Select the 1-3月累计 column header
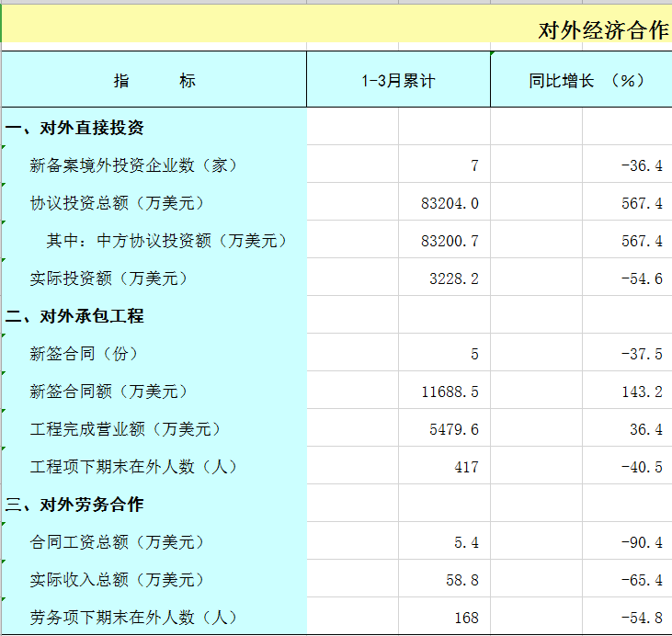The height and width of the screenshot is (636, 672). [x=398, y=81]
